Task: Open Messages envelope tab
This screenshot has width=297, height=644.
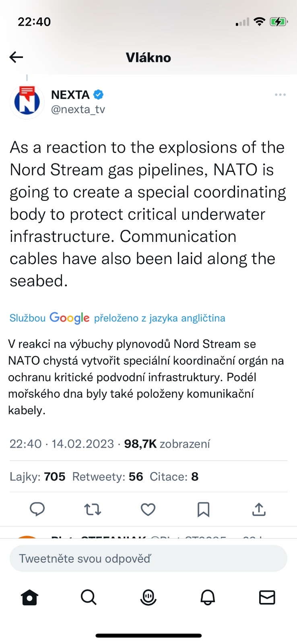Action: [267, 598]
